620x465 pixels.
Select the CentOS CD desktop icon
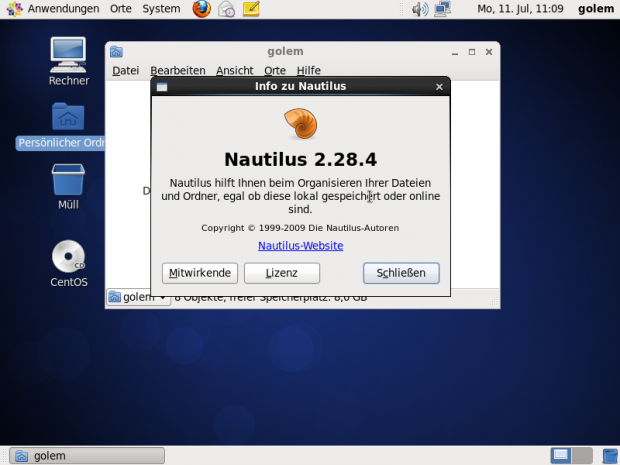pyautogui.click(x=68, y=256)
